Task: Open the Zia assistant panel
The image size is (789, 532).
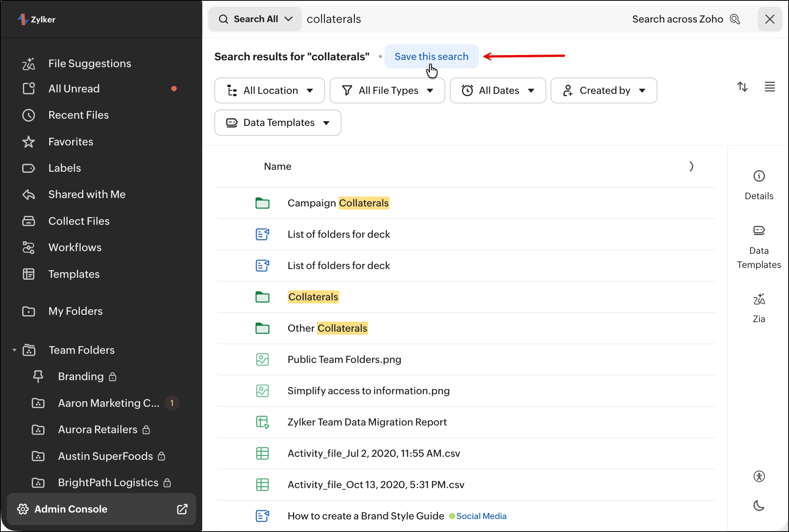Action: click(x=759, y=308)
